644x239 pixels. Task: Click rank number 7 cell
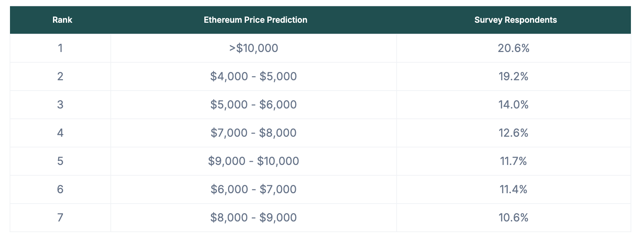pyautogui.click(x=60, y=218)
